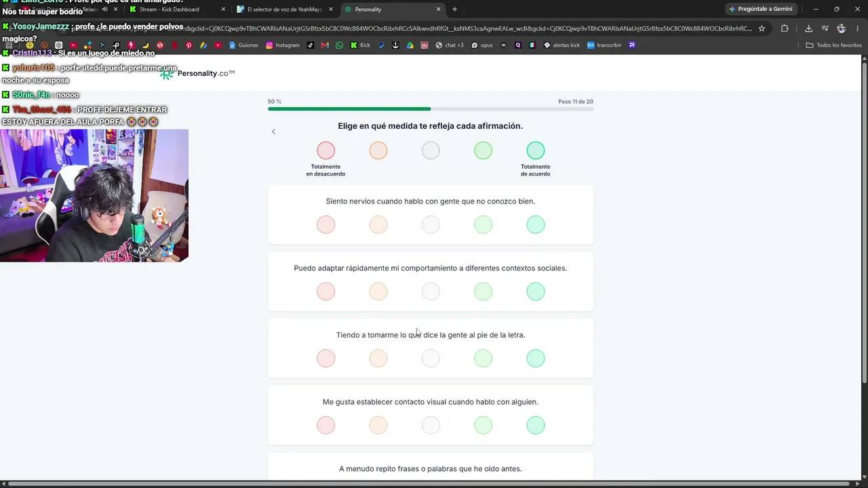Go back with the quiz back chevron
Viewport: 868px width, 488px height.
pyautogui.click(x=273, y=131)
